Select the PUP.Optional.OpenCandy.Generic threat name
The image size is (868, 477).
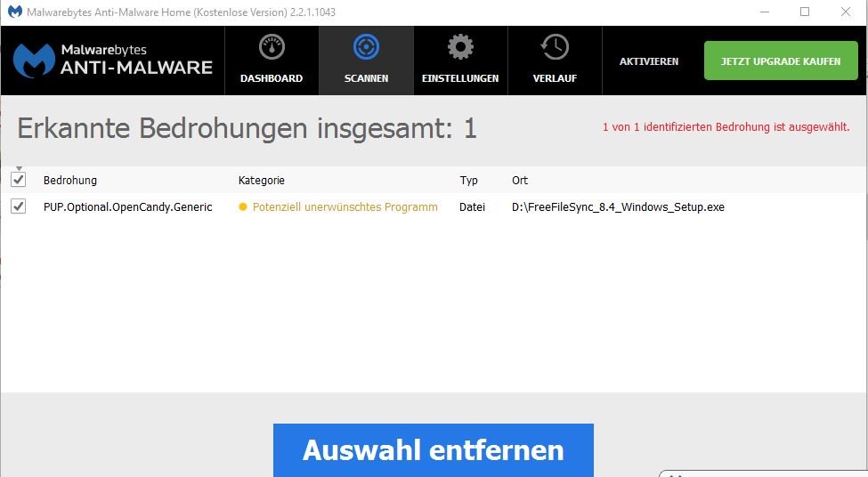[128, 207]
